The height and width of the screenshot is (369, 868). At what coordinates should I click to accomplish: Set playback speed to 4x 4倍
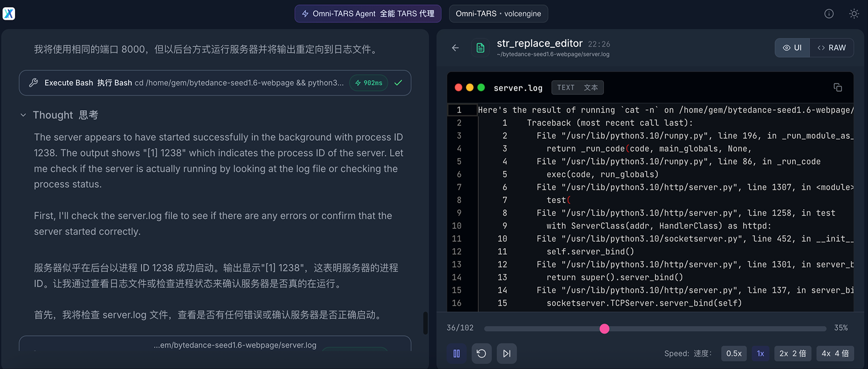point(835,354)
